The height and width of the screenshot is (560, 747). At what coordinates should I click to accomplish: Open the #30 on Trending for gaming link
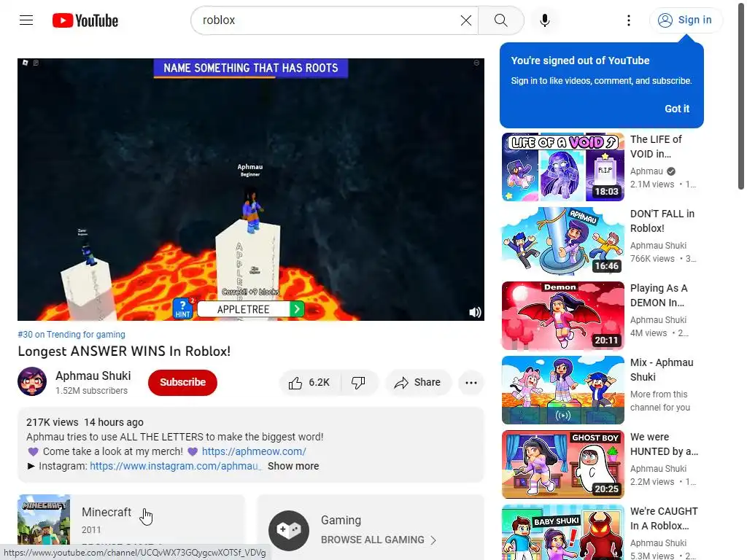tap(71, 334)
